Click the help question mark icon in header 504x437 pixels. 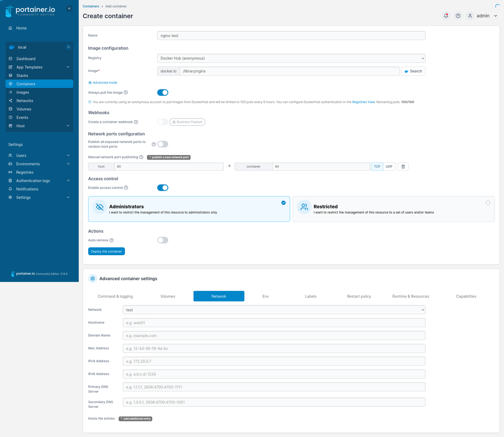point(458,16)
